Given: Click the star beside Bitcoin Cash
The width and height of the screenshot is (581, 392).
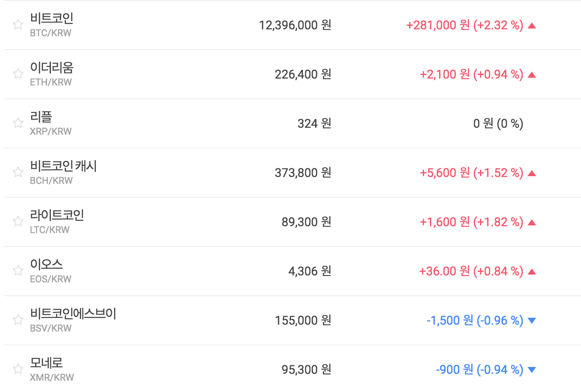Looking at the screenshot, I should (x=18, y=172).
